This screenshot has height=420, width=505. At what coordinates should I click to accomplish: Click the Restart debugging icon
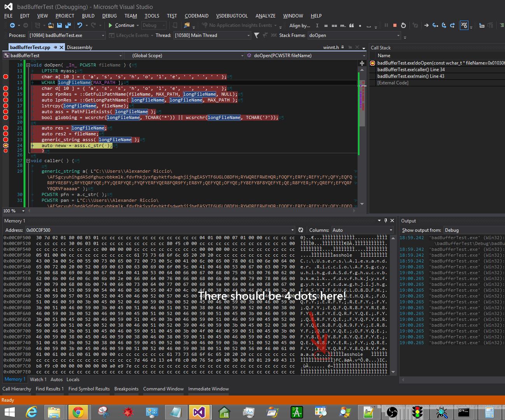point(403,25)
